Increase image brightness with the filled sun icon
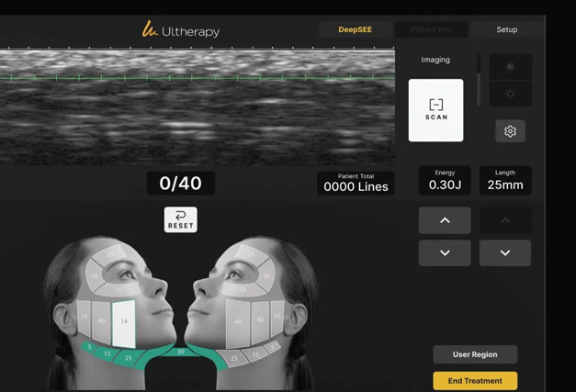Viewport: 576px width, 392px height. tap(510, 66)
